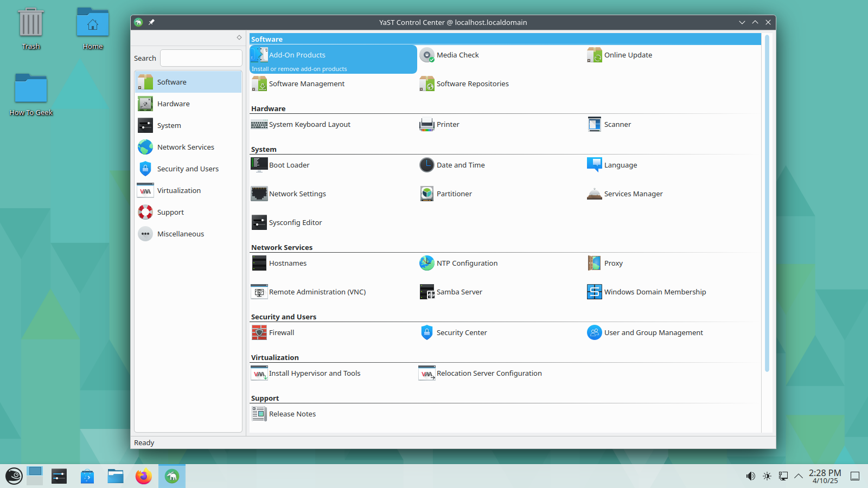868x488 pixels.
Task: Open System Settings from the taskbar
Action: pyautogui.click(x=59, y=476)
